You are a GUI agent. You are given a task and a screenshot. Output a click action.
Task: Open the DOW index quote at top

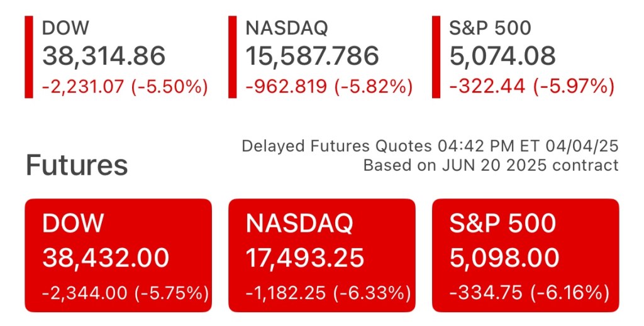tap(65, 28)
